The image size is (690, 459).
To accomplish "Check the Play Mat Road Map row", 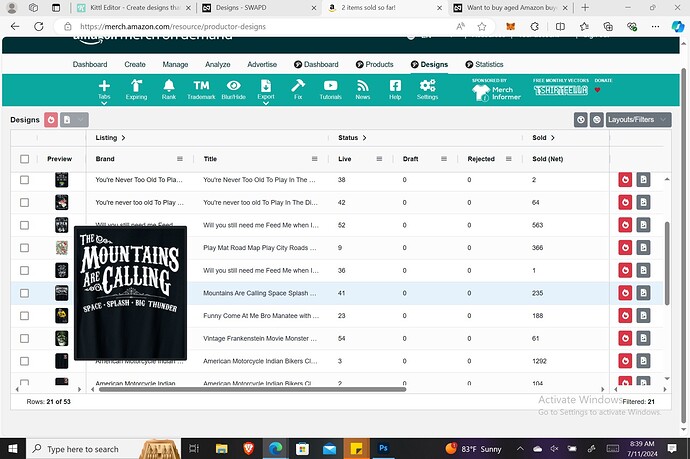I will (25, 248).
